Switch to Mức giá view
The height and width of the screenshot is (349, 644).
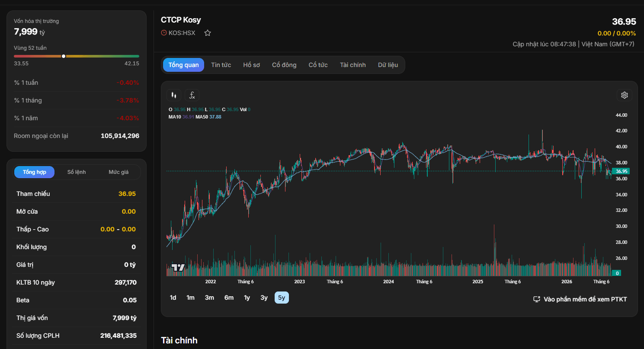point(119,172)
